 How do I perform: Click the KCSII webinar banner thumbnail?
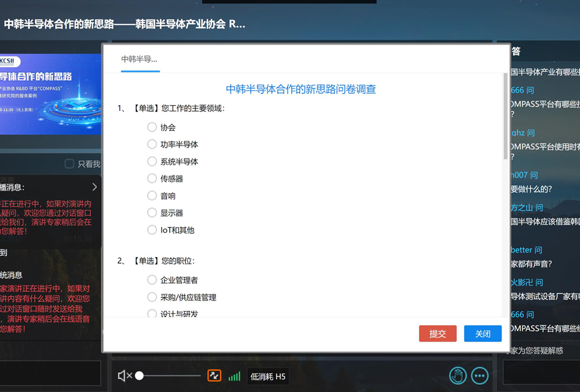[51, 94]
